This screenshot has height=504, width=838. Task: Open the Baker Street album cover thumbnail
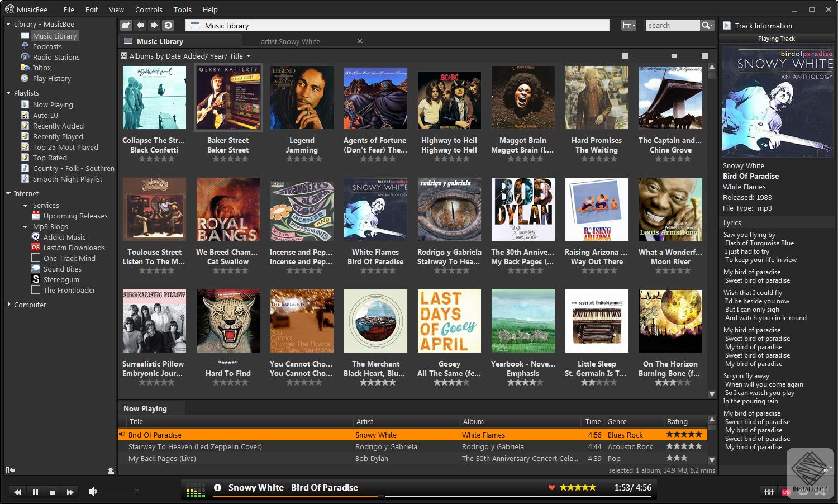point(228,97)
